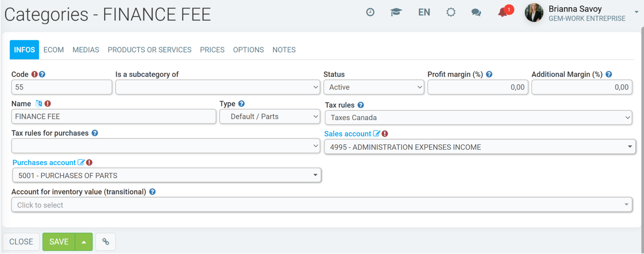Screen dimensions: 644x254
Task: Open the settings gear icon
Action: pyautogui.click(x=451, y=12)
